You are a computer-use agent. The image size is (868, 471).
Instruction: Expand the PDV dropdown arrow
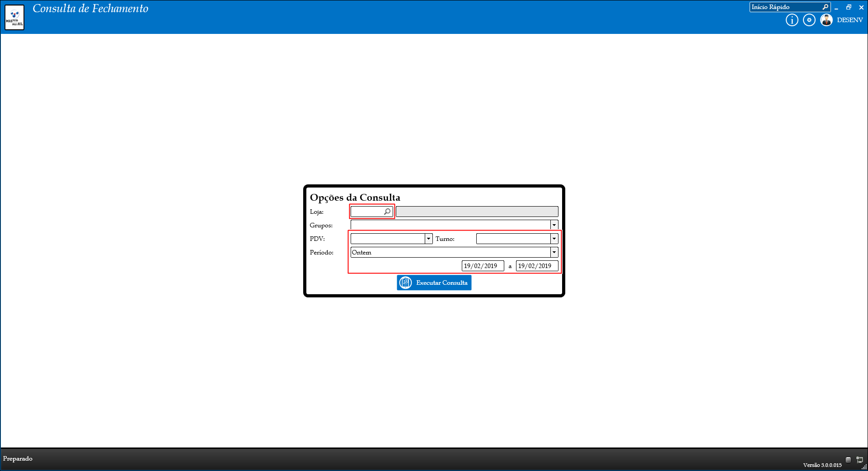(428, 239)
